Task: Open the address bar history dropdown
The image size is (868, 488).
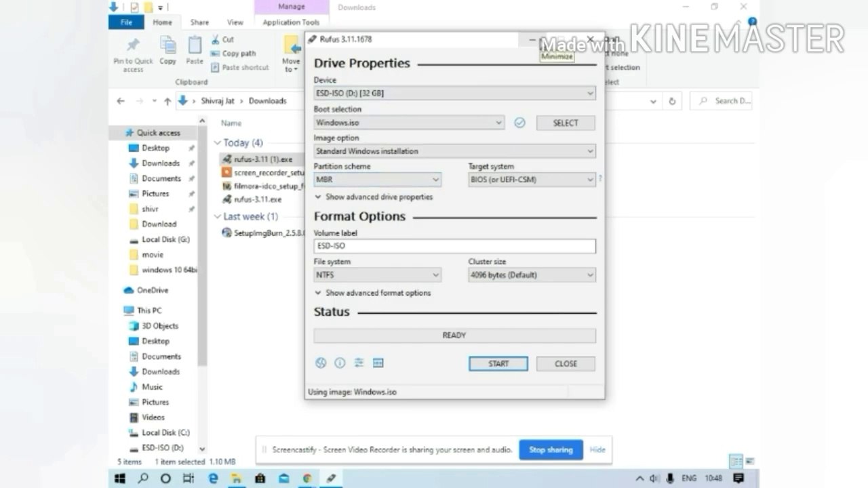Action: tap(653, 101)
